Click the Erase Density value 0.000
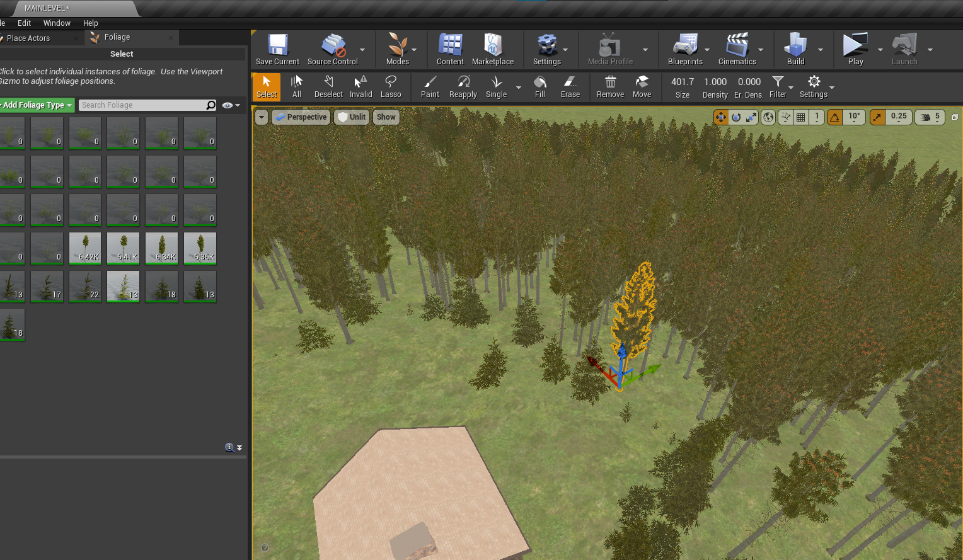The width and height of the screenshot is (963, 560). click(749, 82)
